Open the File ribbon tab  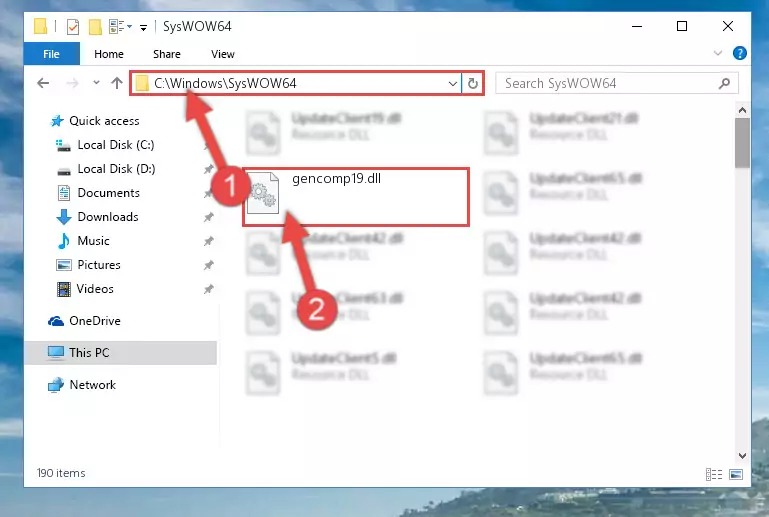[x=51, y=54]
